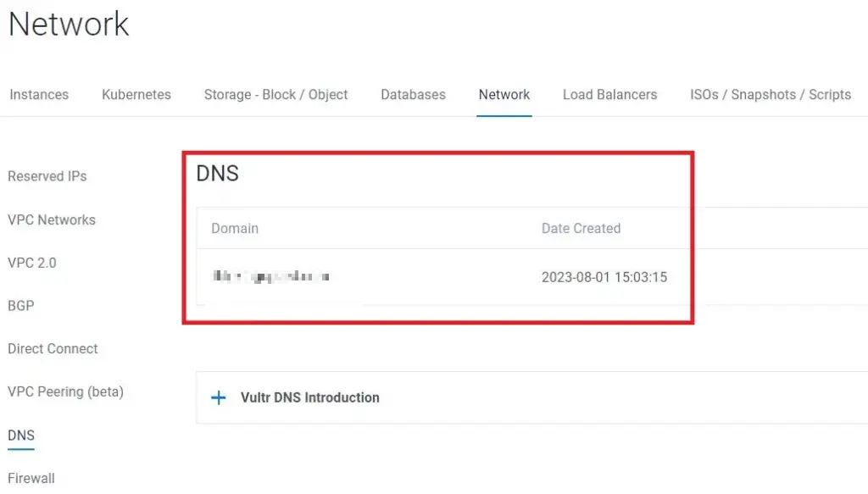Open the Instances tab
Screen dimensions: 868x494
[39, 95]
